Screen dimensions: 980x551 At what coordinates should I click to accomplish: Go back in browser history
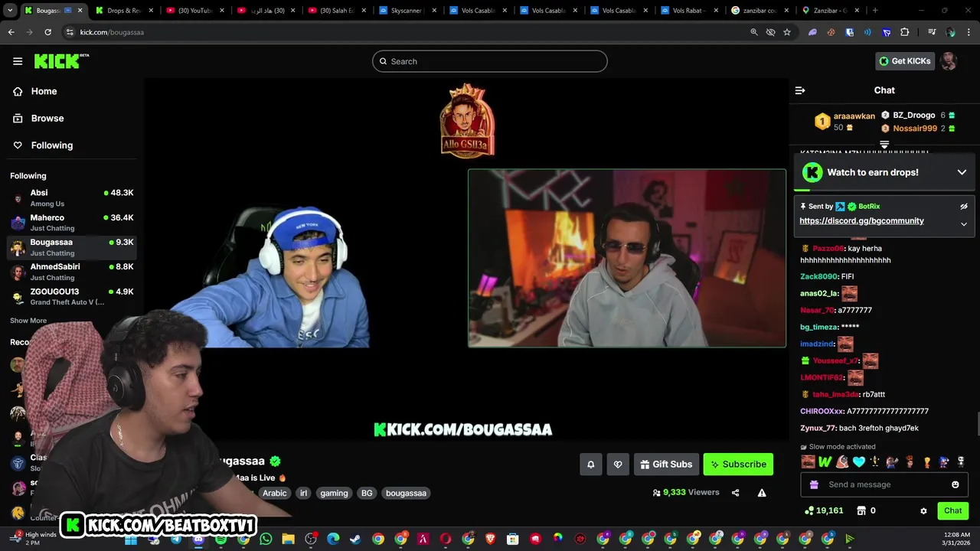click(11, 32)
